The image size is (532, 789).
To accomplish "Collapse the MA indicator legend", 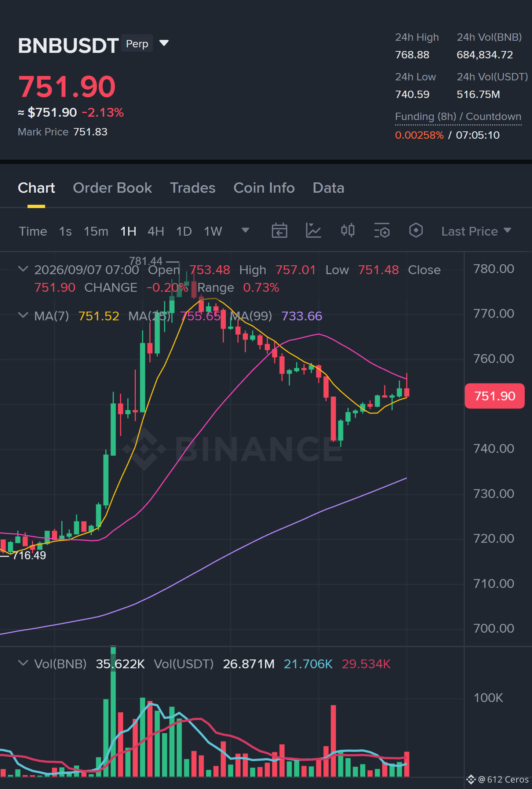I will tap(23, 315).
